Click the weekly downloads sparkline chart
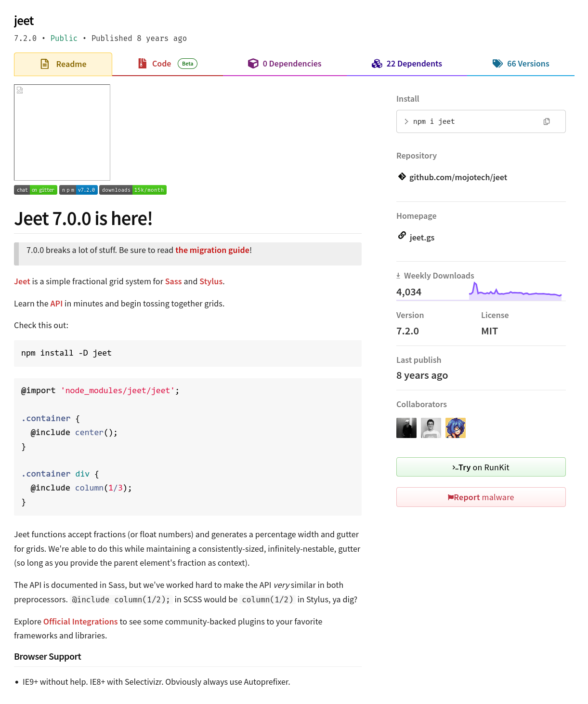Screen dimensions: 588x704 tap(515, 291)
